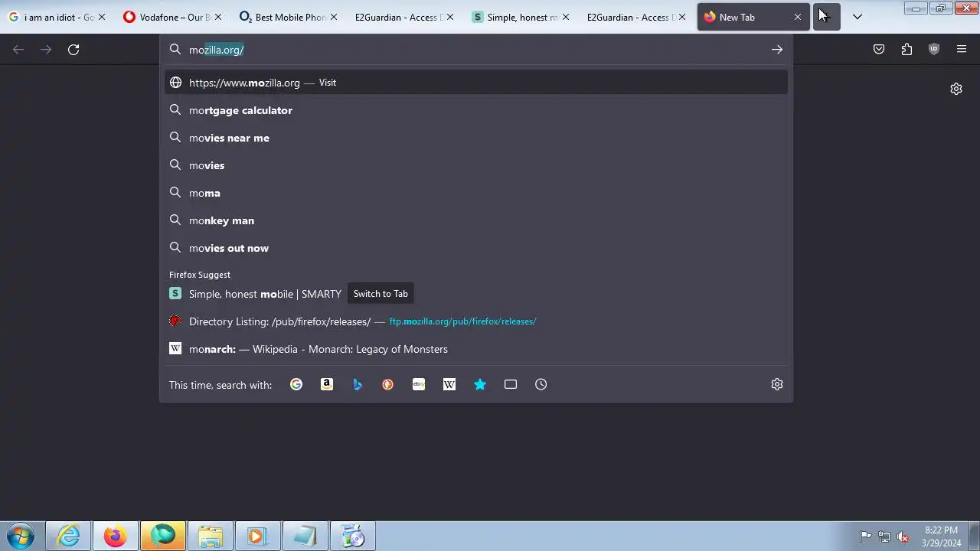Open search settings gear in urlbar panel
The width and height of the screenshot is (980, 551).
coord(777,384)
